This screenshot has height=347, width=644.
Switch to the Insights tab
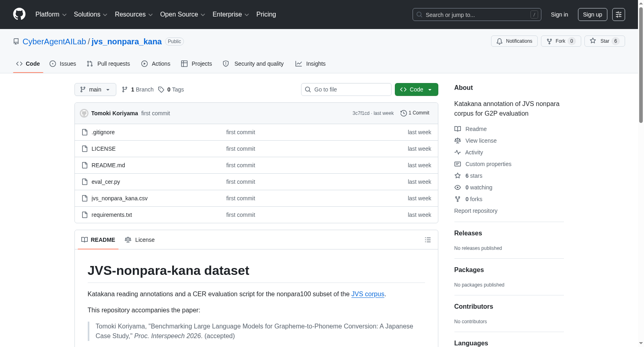[310, 64]
